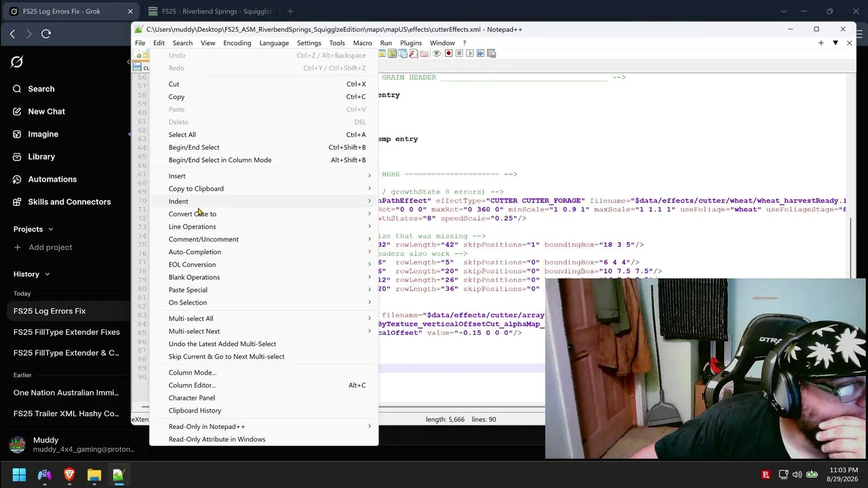The height and width of the screenshot is (488, 868).
Task: Close the FS25 Log Errors Fix tab
Action: pos(130,12)
